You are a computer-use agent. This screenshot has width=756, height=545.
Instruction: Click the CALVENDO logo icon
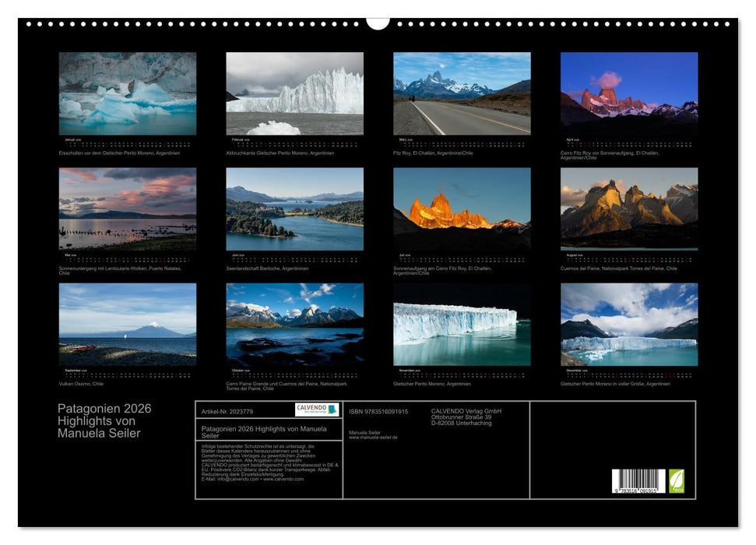[x=311, y=407]
